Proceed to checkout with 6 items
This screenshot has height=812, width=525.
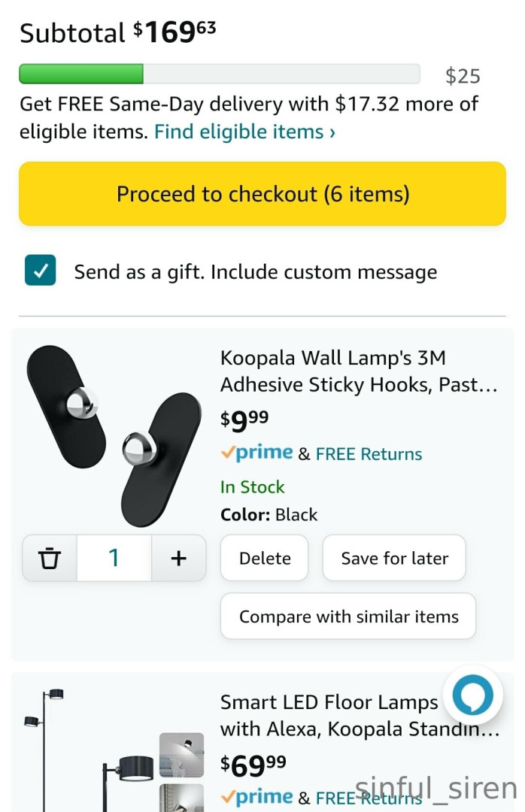click(x=262, y=194)
